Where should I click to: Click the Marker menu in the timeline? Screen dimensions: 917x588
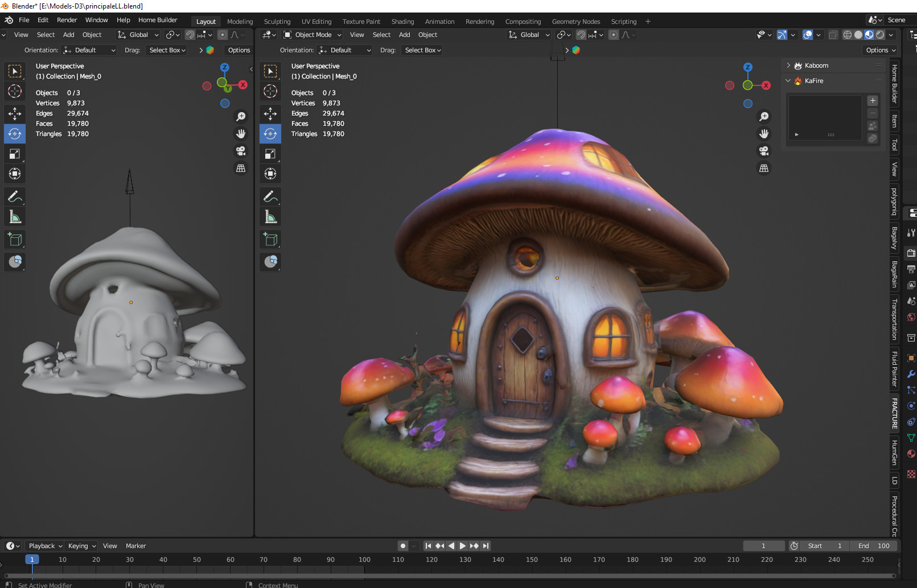point(135,546)
